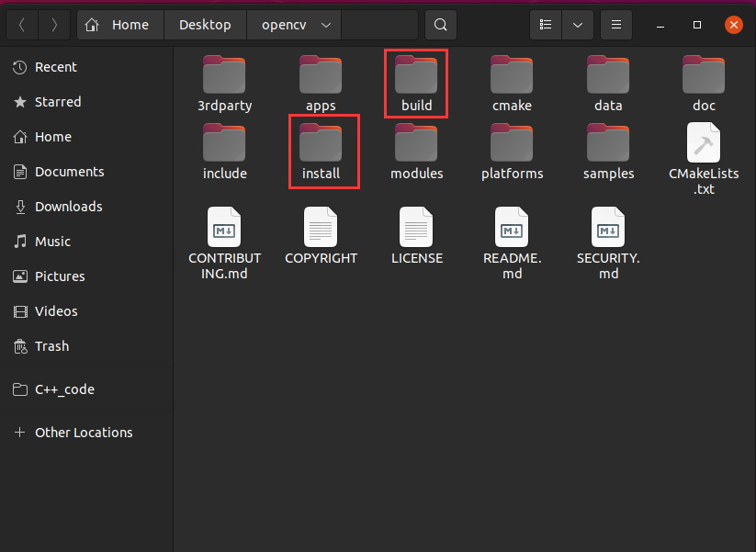The image size is (756, 552).
Task: Select the samples folder
Action: 608,152
